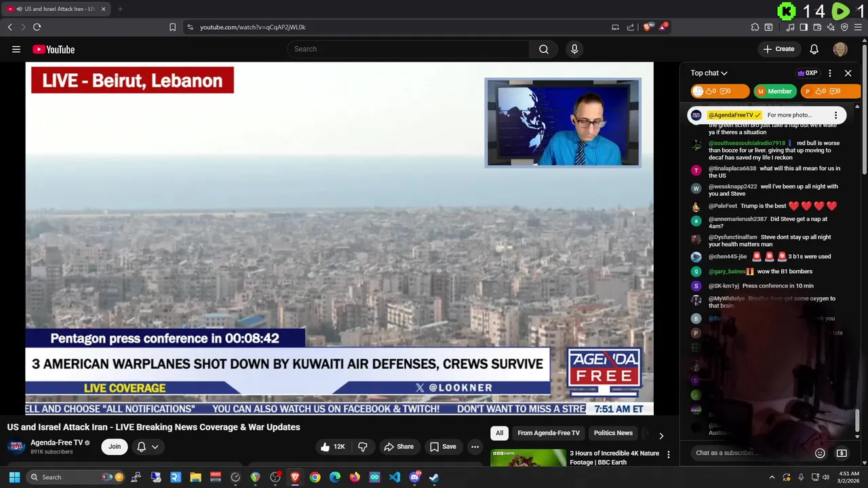Open options for the 4K Nature video

[x=669, y=455]
